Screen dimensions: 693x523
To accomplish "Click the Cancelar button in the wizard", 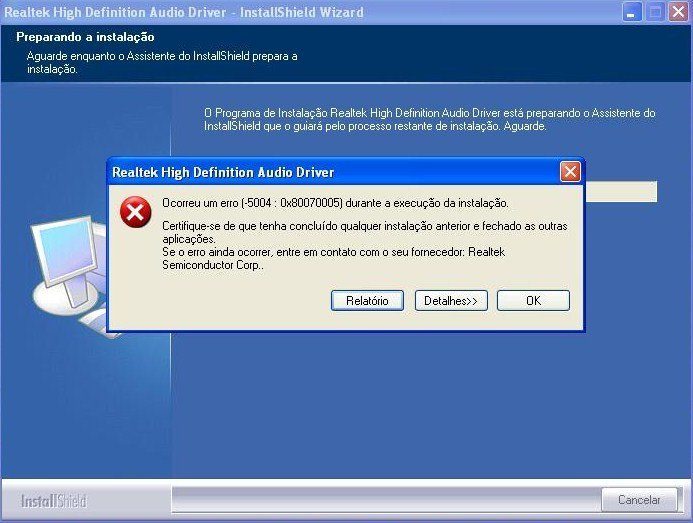I will pos(639,500).
